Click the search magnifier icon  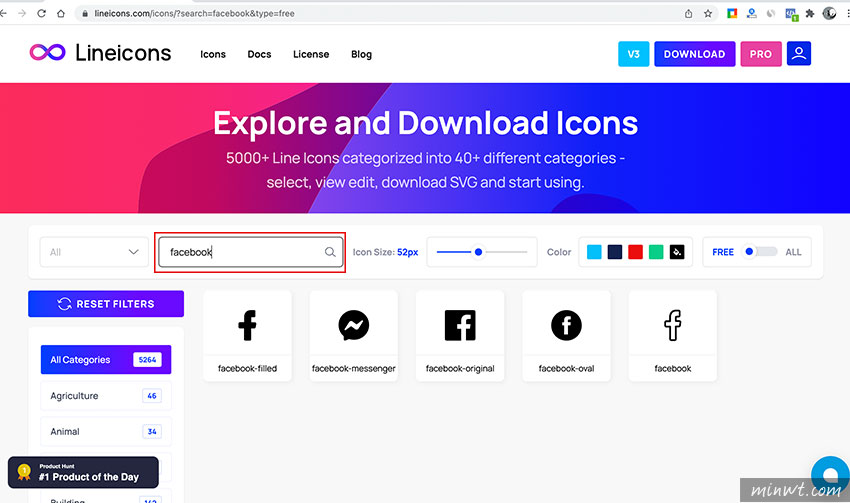[330, 252]
